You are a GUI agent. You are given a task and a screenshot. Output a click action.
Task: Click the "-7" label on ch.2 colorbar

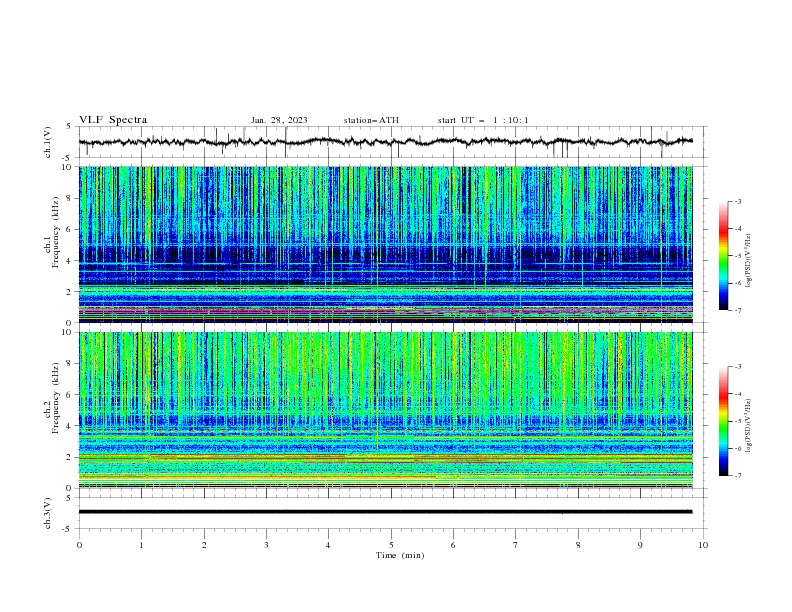738,475
